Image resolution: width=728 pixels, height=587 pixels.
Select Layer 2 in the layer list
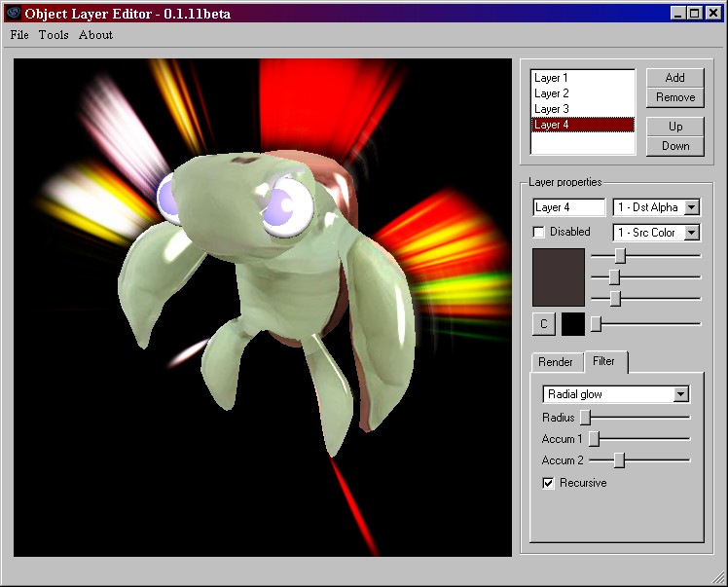[552, 93]
